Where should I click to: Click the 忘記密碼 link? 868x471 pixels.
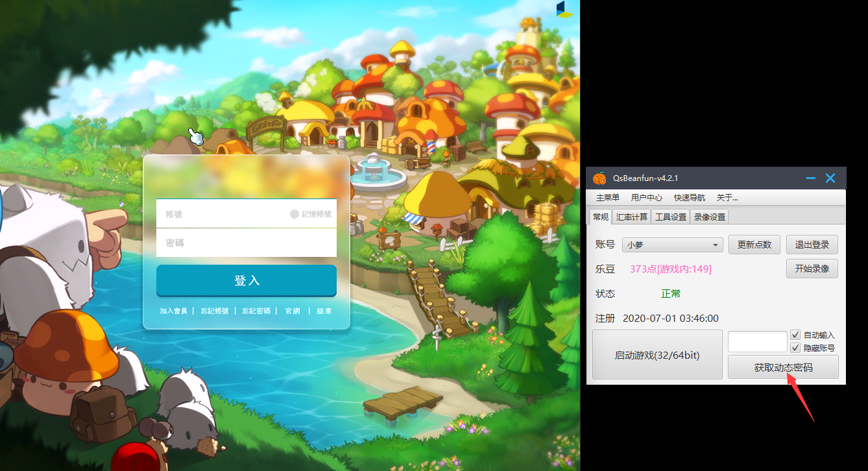coord(256,311)
